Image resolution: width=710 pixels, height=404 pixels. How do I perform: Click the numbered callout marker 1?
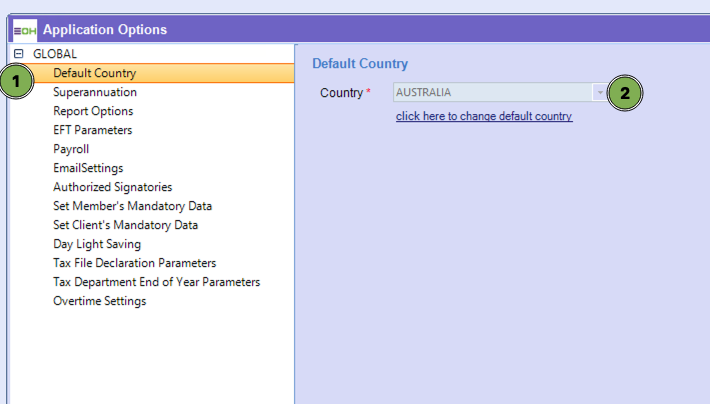pyautogui.click(x=16, y=81)
